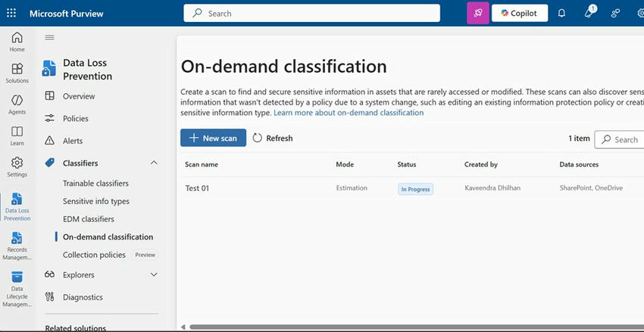Open the community people icon in header

615,13
